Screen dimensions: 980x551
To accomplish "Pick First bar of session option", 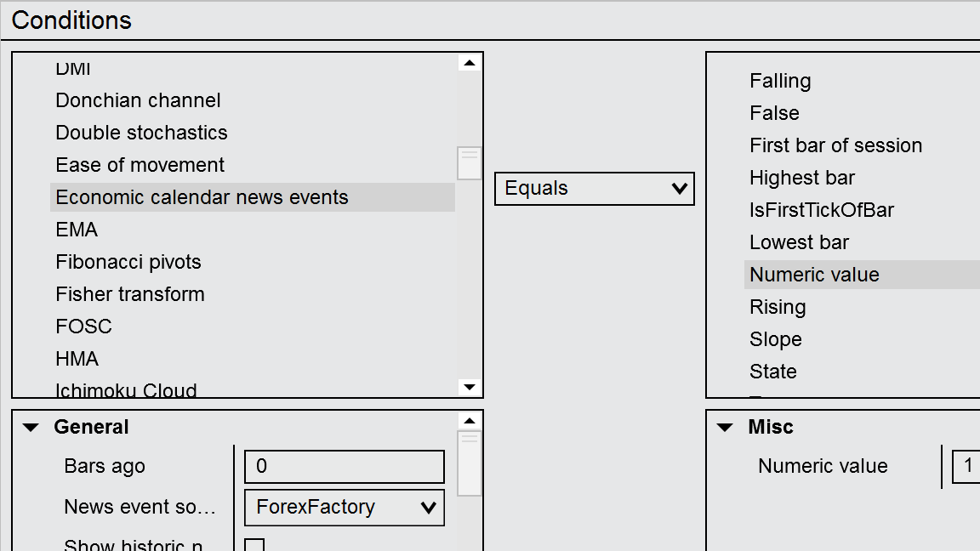I will (835, 145).
